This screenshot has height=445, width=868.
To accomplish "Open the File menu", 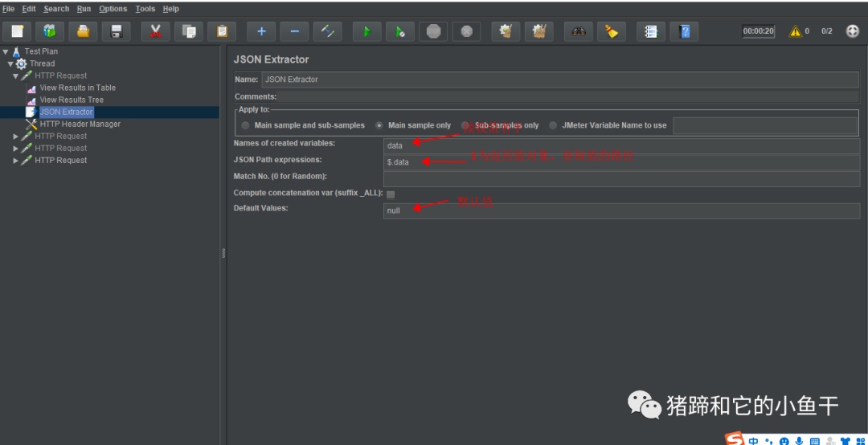I will pyautogui.click(x=8, y=9).
